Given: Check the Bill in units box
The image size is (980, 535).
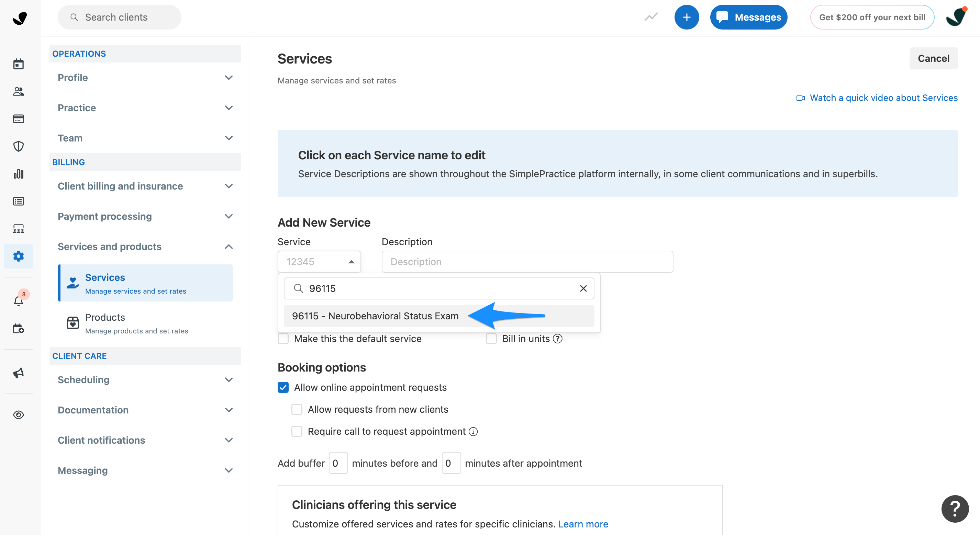Looking at the screenshot, I should tap(491, 339).
